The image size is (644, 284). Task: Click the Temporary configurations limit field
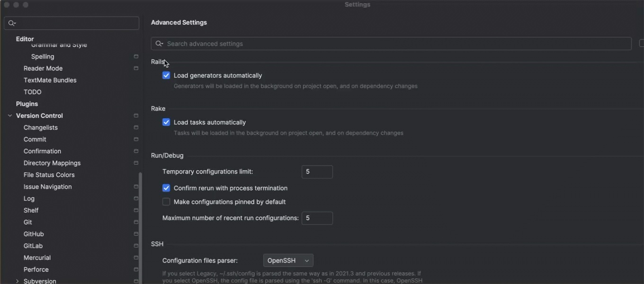coord(317,172)
